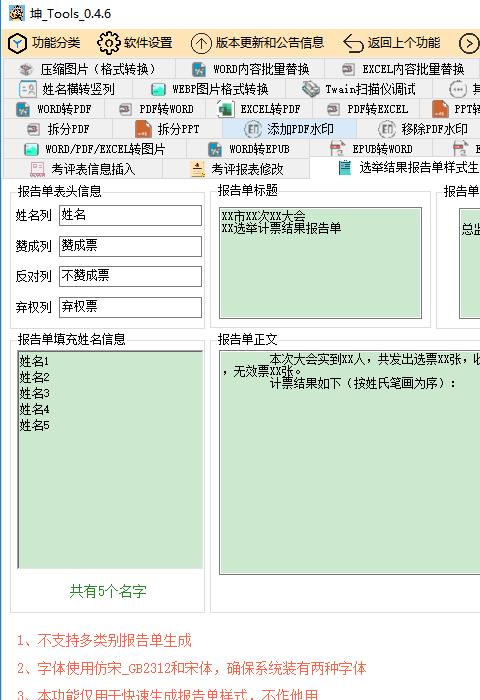Viewport: 480px width, 700px height.
Task: Focus the 赞成列 input field
Action: (130, 246)
